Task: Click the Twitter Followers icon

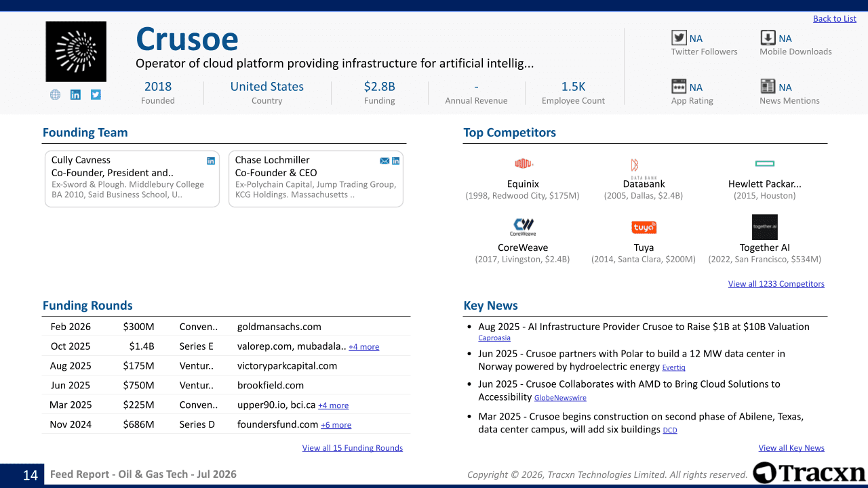Action: [x=679, y=38]
